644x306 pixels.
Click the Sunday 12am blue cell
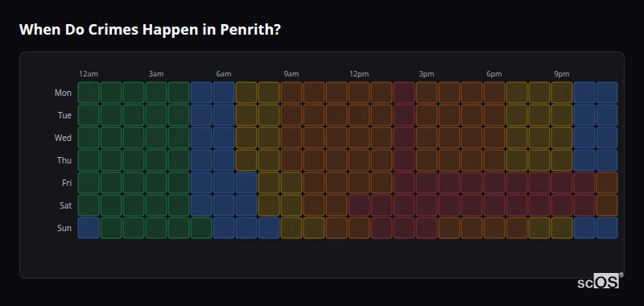(89, 228)
